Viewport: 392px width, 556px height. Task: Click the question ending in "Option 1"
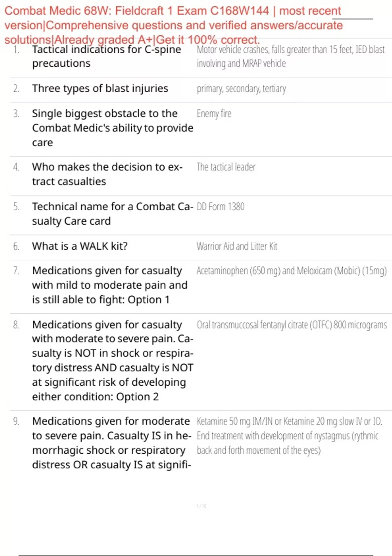[x=110, y=285]
